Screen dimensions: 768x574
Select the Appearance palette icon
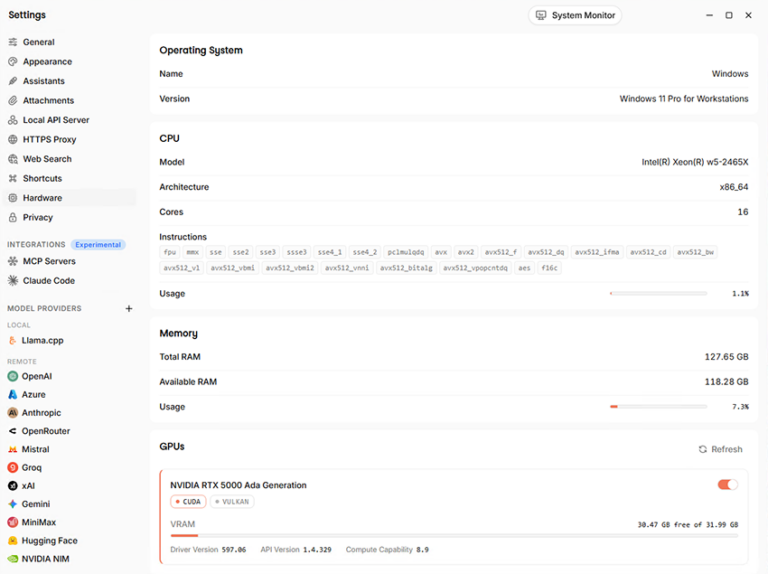pyautogui.click(x=13, y=62)
